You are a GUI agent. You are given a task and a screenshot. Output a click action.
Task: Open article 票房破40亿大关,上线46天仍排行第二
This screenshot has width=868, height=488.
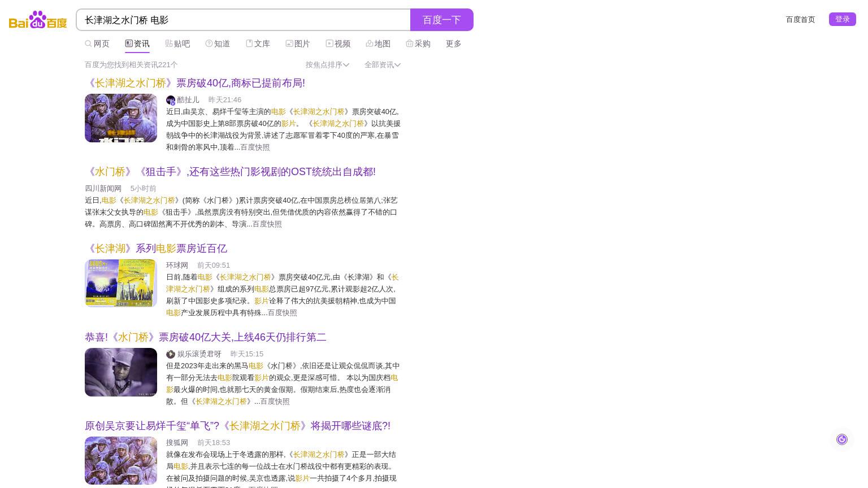[x=206, y=337]
